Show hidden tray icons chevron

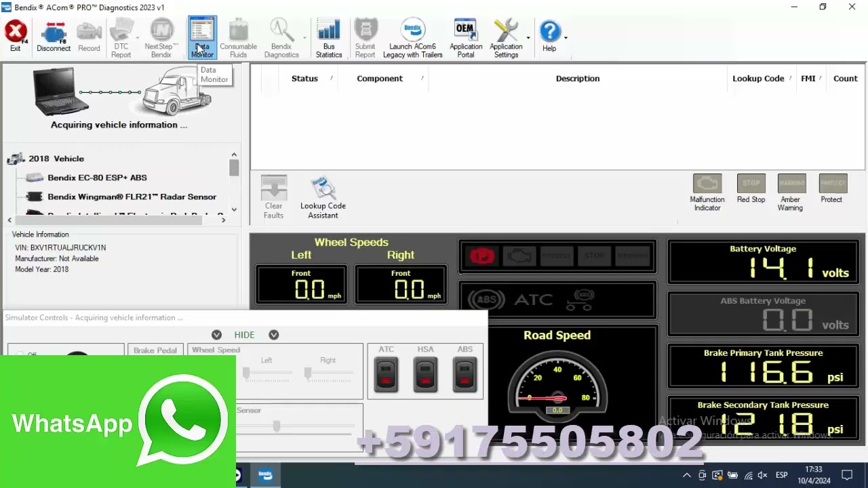click(x=687, y=475)
